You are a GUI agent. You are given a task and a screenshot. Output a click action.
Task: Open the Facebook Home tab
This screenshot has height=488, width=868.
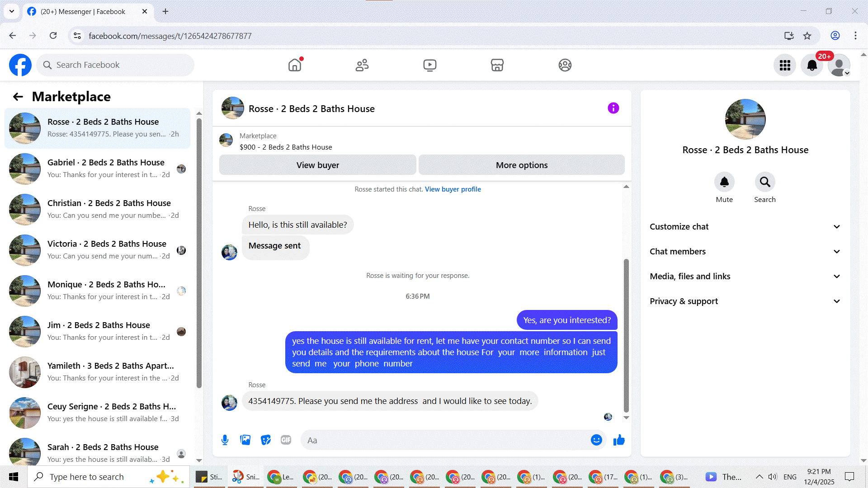(x=295, y=66)
